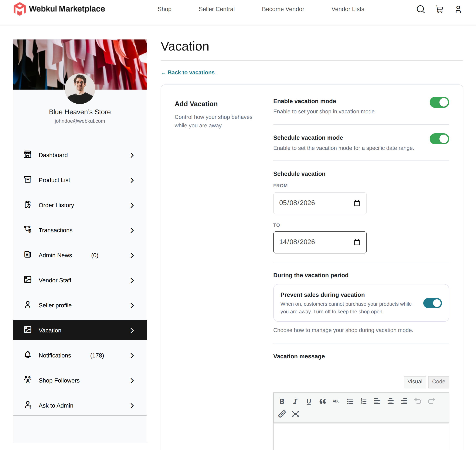The width and height of the screenshot is (476, 450).
Task: Insert a link in editor
Action: point(282,414)
